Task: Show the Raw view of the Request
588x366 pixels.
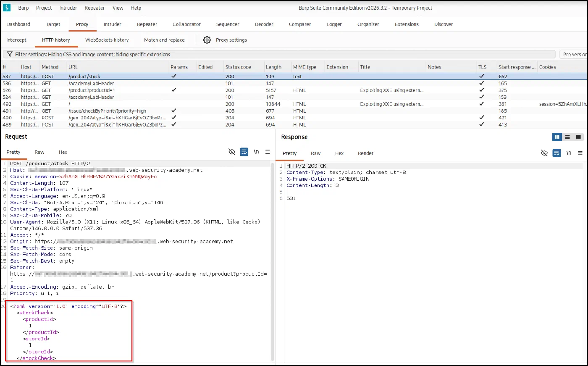Action: 39,152
